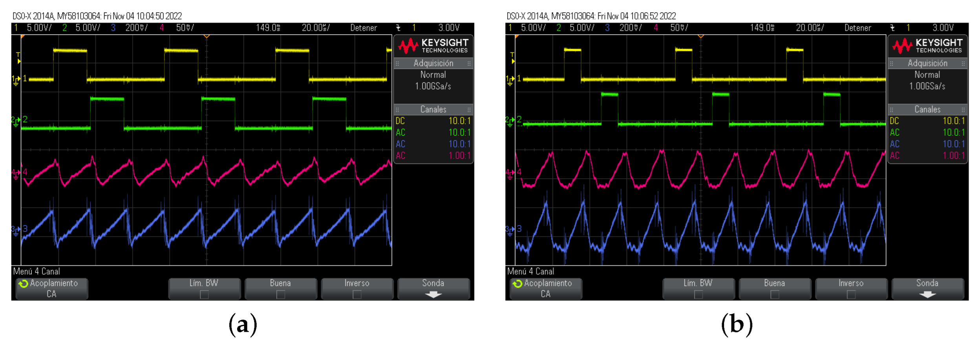This screenshot has height=342, width=980.
Task: Click the yellow DC 10.0:1 row in panel (b)
Action: (927, 121)
